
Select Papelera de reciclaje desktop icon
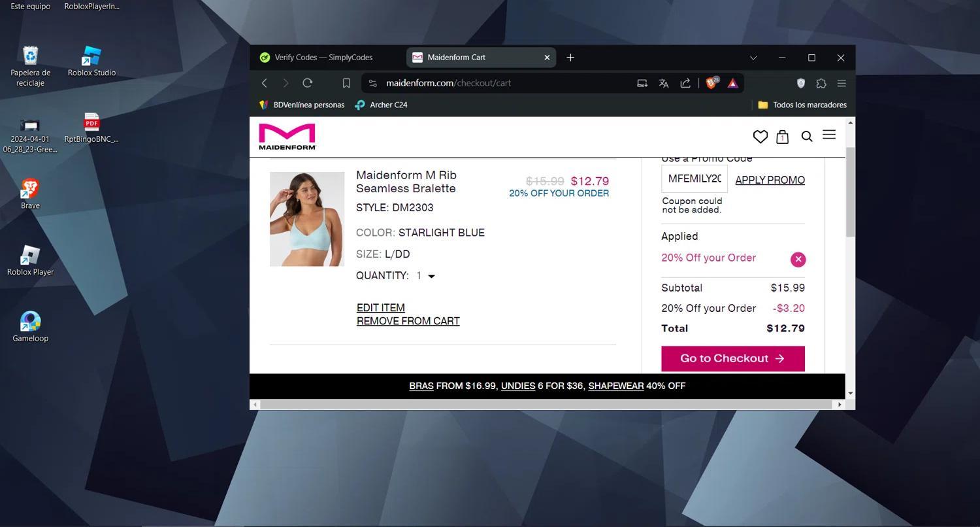[x=30, y=66]
